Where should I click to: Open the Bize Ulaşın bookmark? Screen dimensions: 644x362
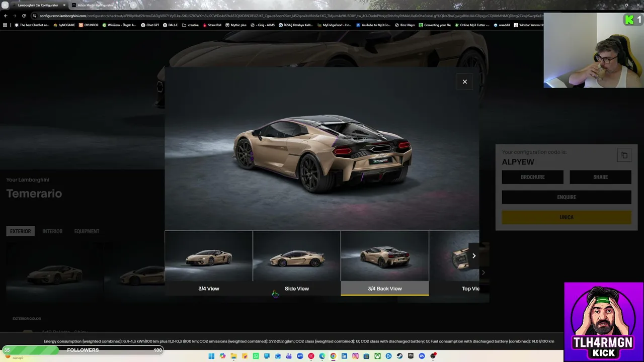tap(405, 25)
